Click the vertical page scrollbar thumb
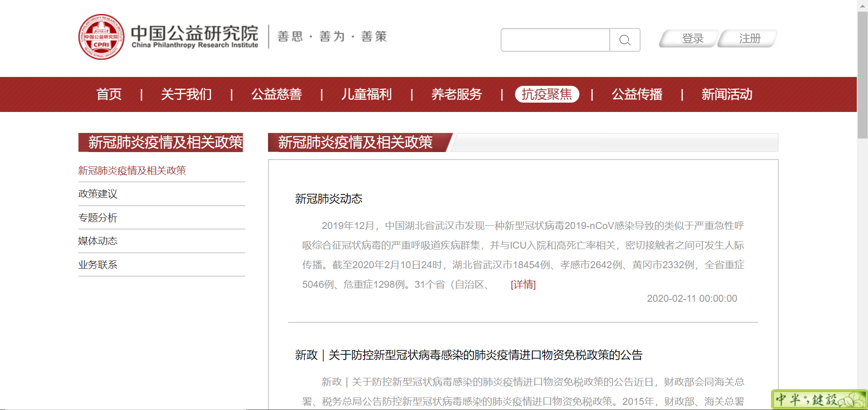This screenshot has width=868, height=410. pos(862,75)
